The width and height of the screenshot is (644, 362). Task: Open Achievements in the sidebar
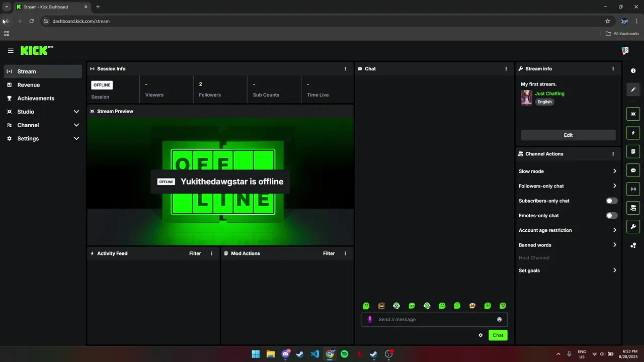(43, 99)
